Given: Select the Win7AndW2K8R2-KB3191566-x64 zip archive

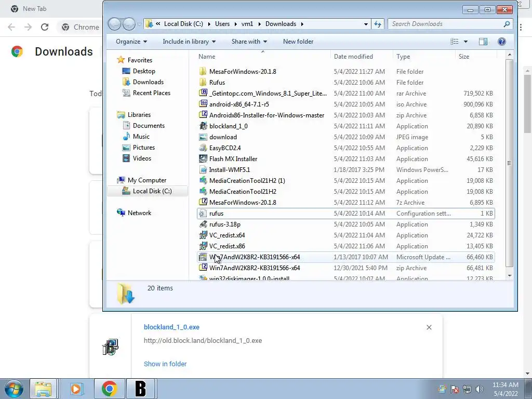Looking at the screenshot, I should tap(345, 268).
